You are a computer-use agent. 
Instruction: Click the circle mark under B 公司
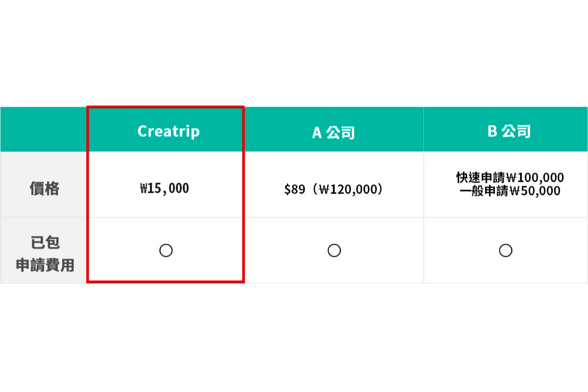[506, 250]
